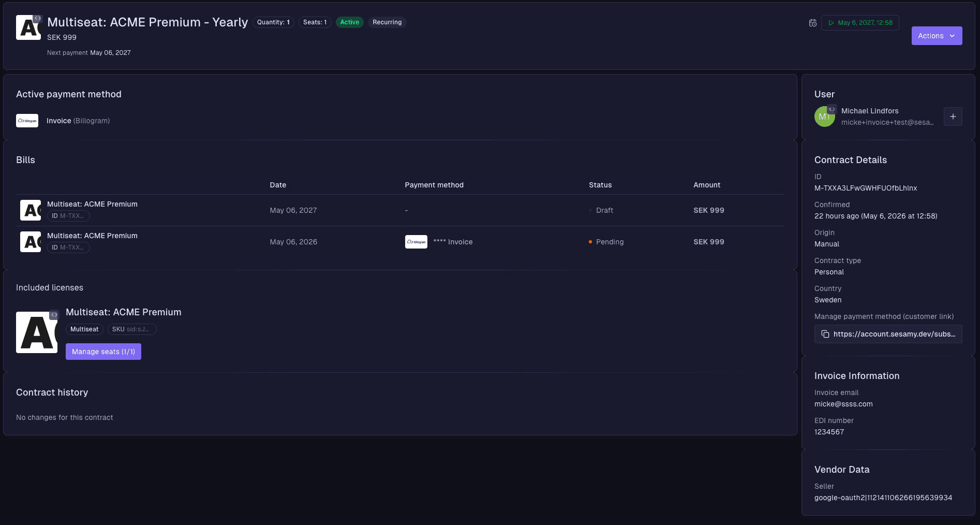Click the ACME logo in Pending bill row
The image size is (980, 525).
tap(31, 242)
